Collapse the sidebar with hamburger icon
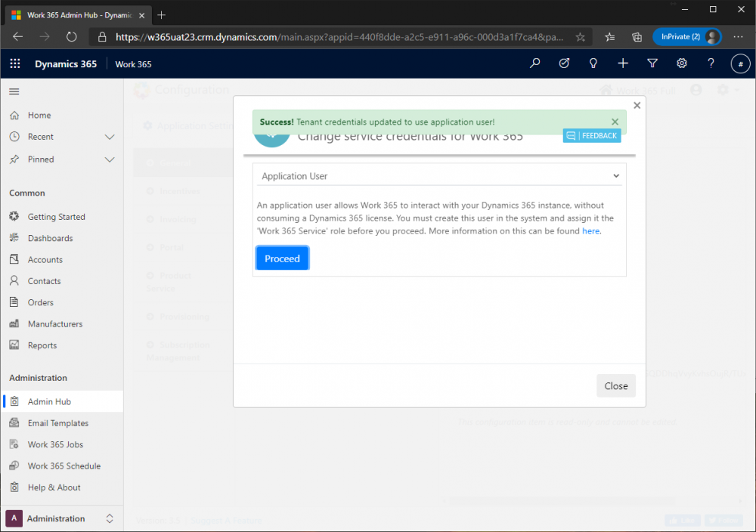Viewport: 756px width, 532px height. [x=14, y=91]
